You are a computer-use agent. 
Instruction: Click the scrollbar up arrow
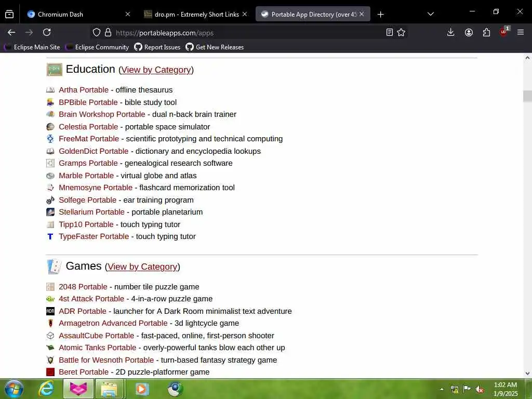click(527, 58)
